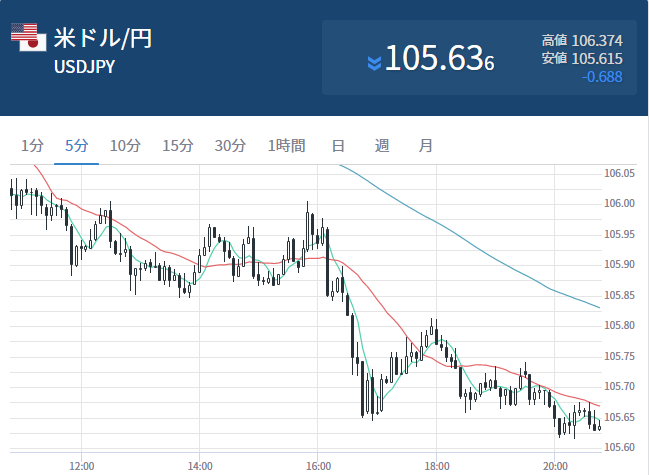Click the 20:00 time axis label
This screenshot has width=649, height=475.
click(x=555, y=465)
